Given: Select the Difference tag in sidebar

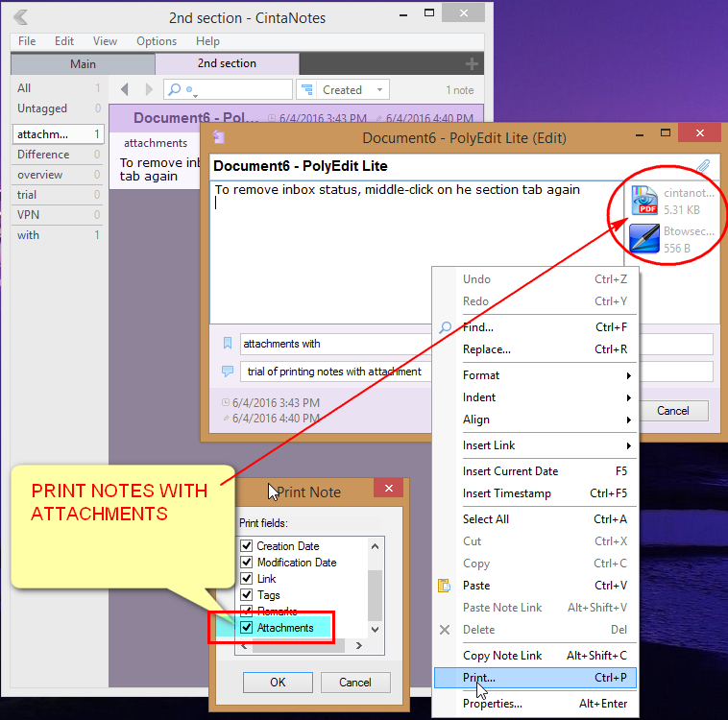Looking at the screenshot, I should [58, 155].
